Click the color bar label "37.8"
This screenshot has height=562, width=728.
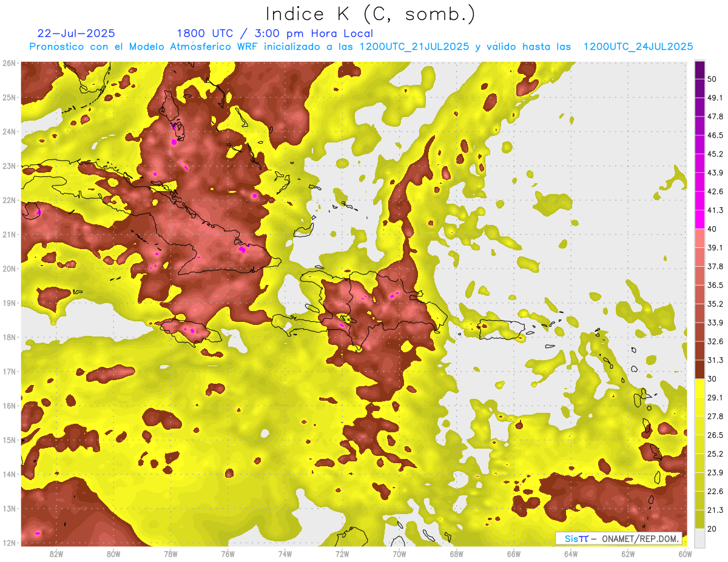[715, 267]
